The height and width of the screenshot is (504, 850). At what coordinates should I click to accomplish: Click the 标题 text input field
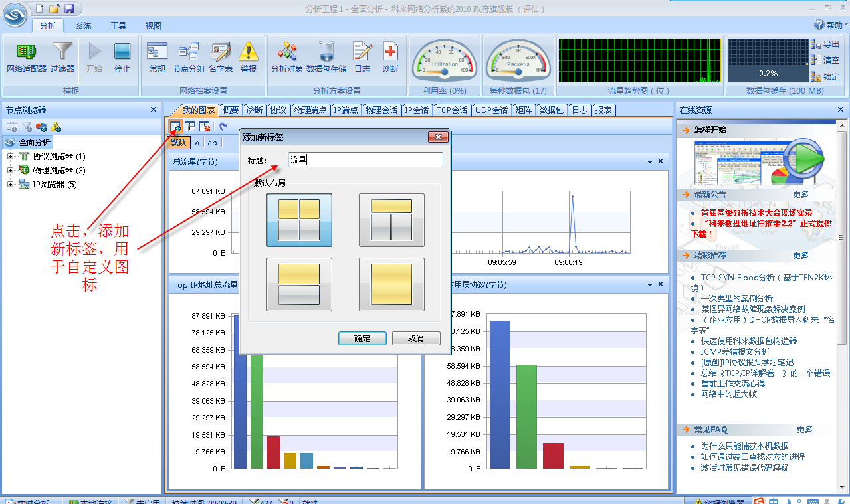pyautogui.click(x=366, y=160)
